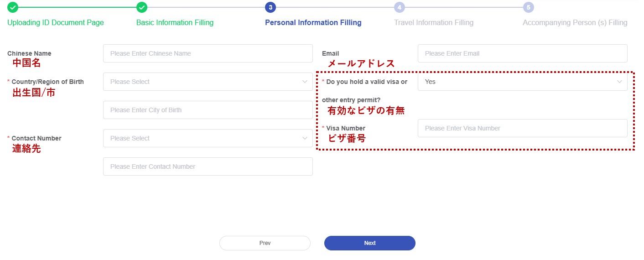The width and height of the screenshot is (644, 260).
Task: Click the Country/Region of Birth chevron arrow
Action: point(305,82)
